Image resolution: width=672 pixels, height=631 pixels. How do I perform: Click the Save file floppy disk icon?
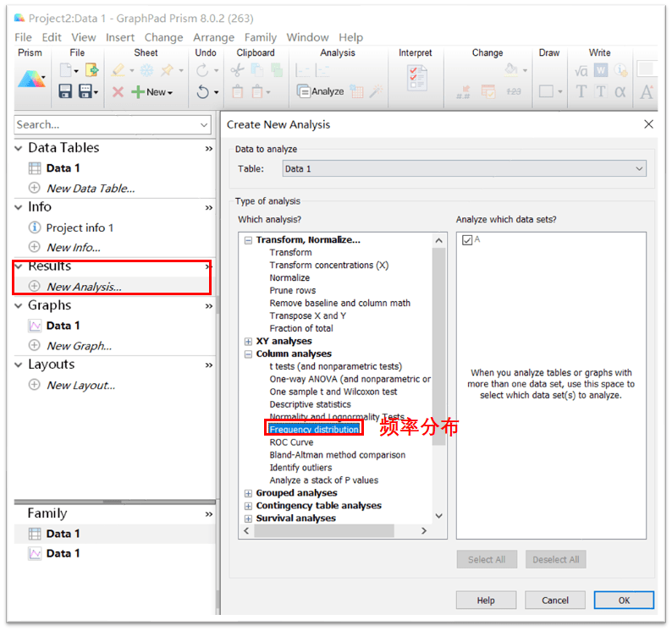[x=65, y=91]
